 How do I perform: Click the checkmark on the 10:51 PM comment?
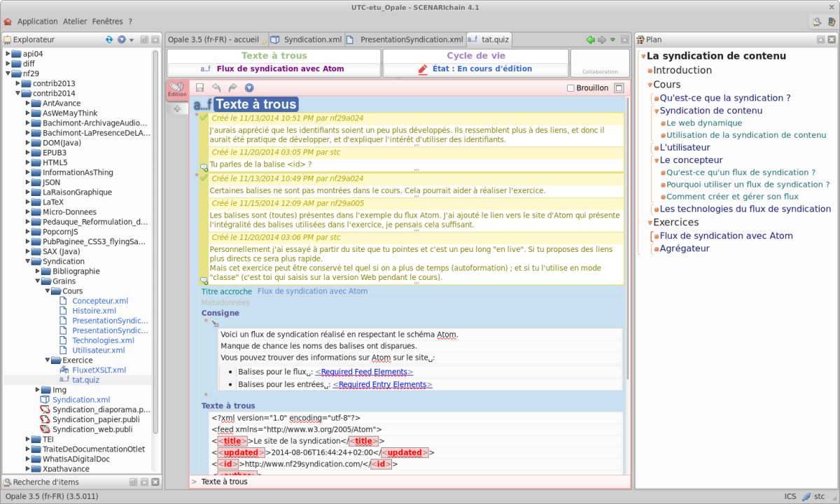(204, 118)
